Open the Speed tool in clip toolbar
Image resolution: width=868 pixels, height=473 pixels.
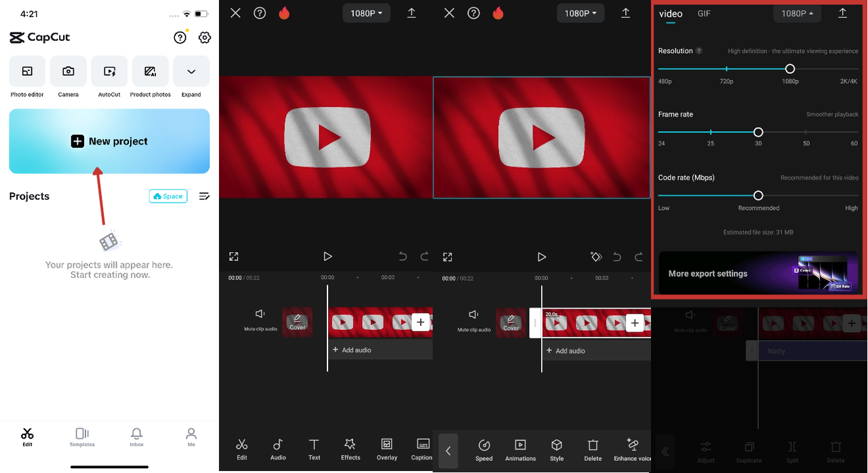pyautogui.click(x=484, y=450)
